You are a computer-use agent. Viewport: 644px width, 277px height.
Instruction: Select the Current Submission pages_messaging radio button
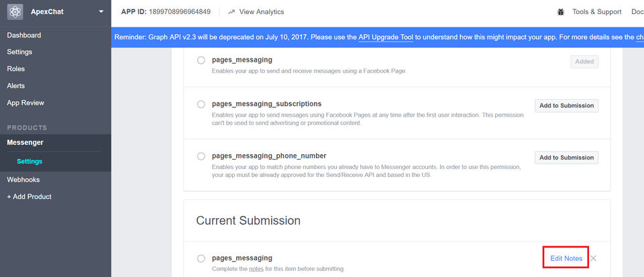(201, 258)
